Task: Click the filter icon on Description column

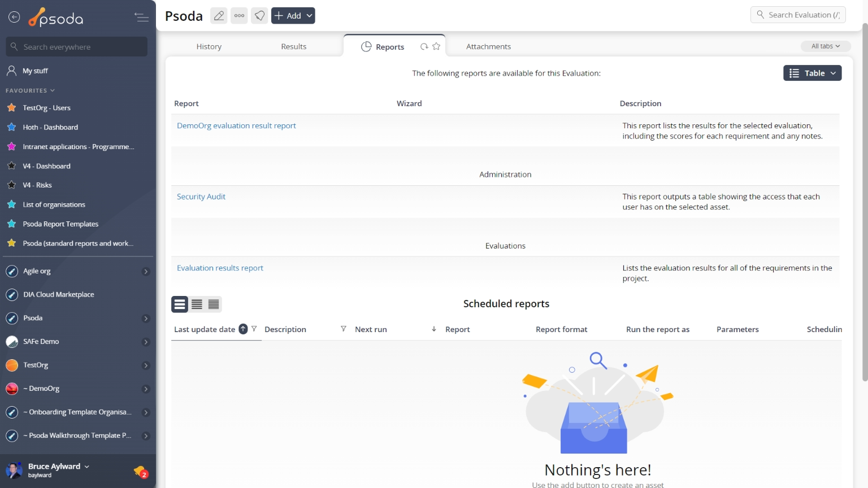Action: tap(344, 329)
